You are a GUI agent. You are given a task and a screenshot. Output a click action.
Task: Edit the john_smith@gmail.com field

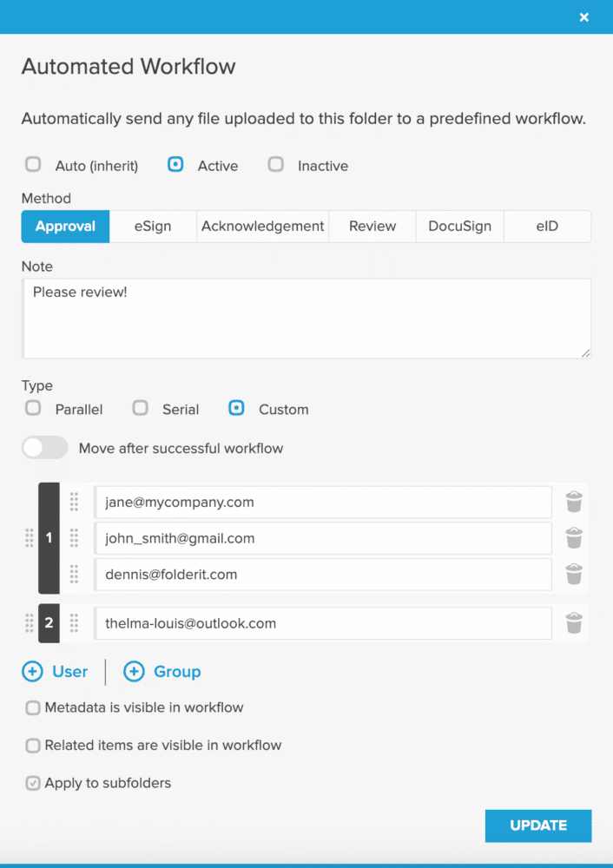(323, 538)
